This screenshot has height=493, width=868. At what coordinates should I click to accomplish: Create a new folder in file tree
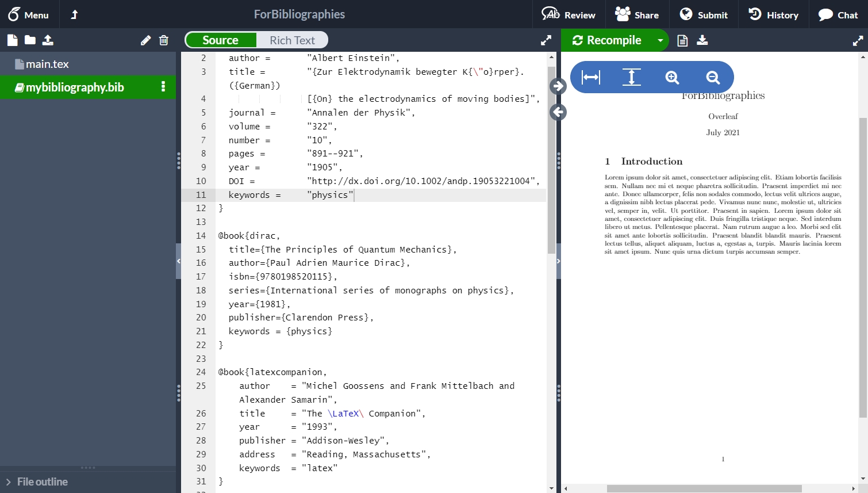click(x=30, y=40)
